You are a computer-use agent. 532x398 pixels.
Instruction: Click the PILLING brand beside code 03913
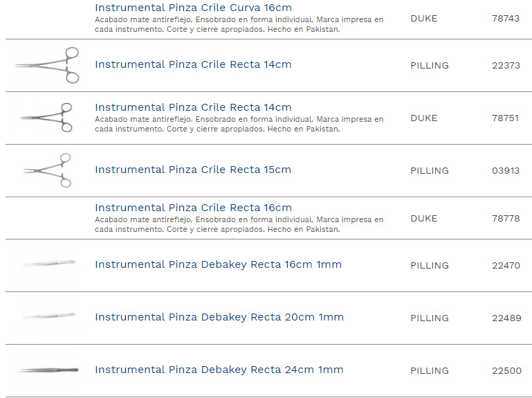(x=429, y=171)
